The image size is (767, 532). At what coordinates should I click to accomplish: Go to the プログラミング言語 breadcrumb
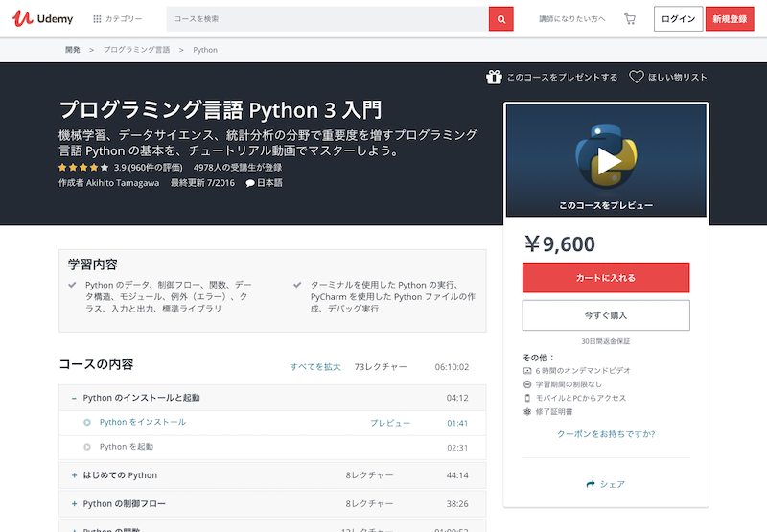tap(136, 50)
